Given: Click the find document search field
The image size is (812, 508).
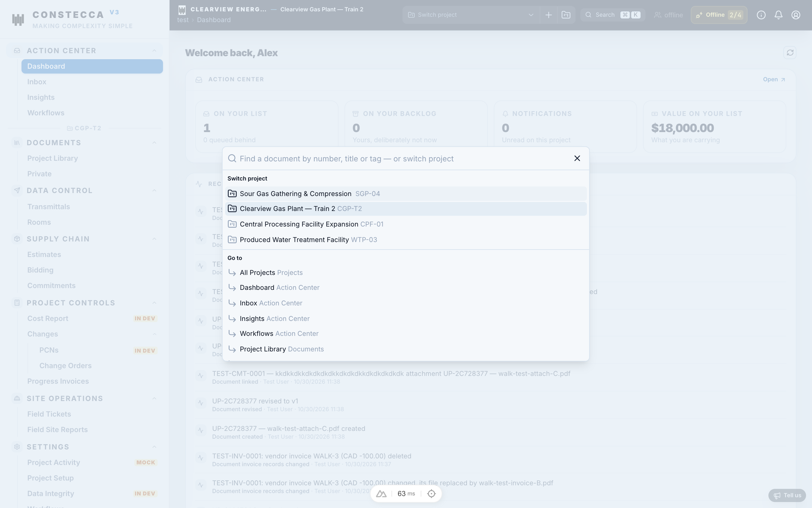Looking at the screenshot, I should [x=399, y=159].
